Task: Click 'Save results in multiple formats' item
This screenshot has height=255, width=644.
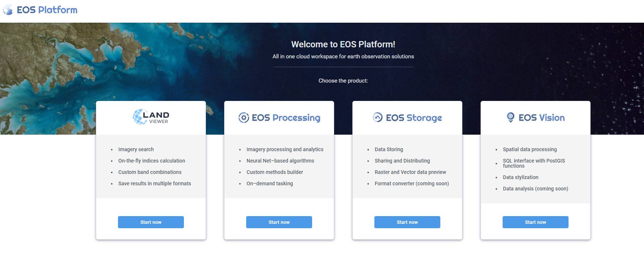Action: click(x=155, y=183)
